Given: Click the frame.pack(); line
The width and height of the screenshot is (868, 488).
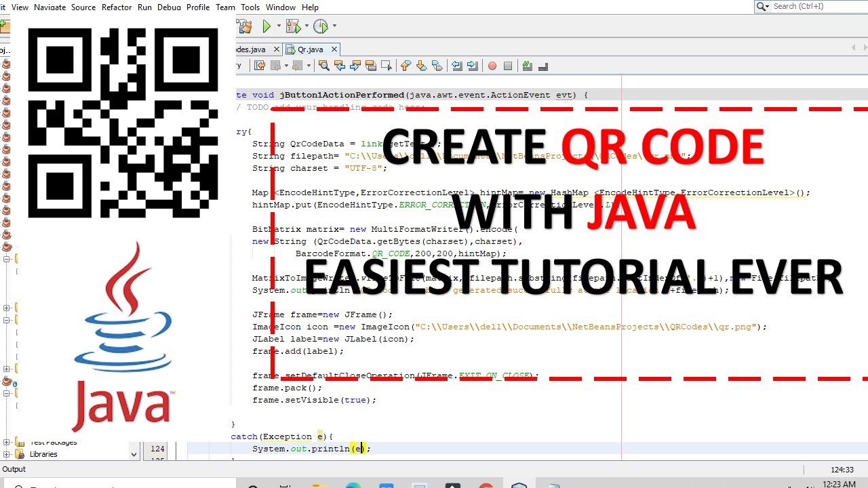Looking at the screenshot, I should pos(287,388).
